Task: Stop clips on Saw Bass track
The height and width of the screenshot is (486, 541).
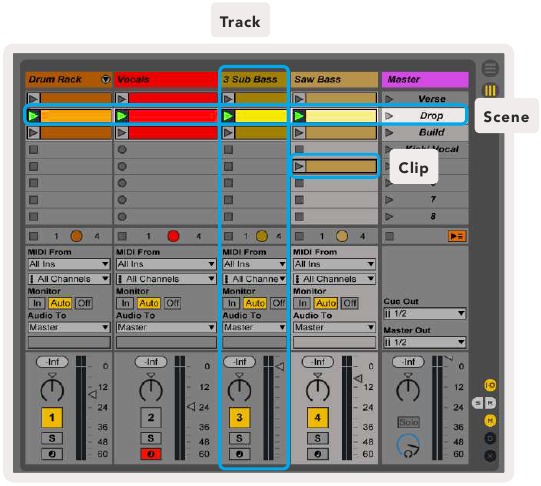Action: [299, 236]
